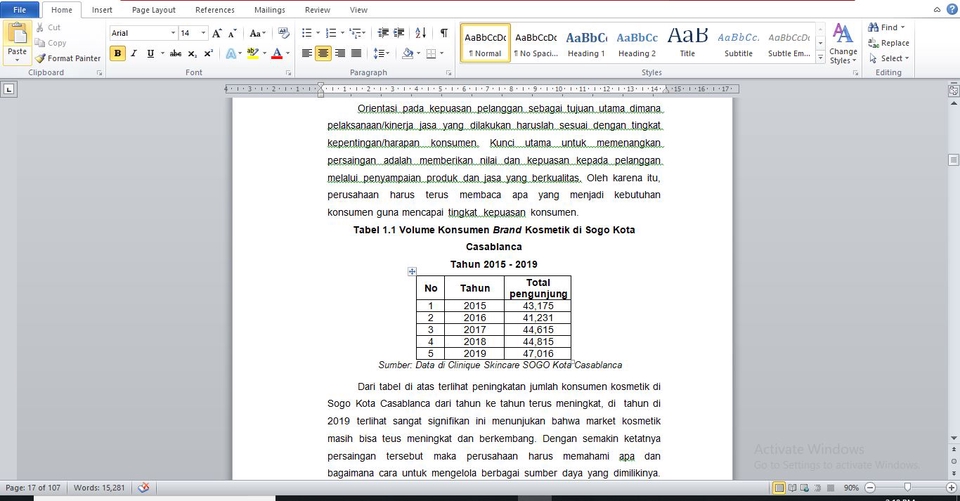Viewport: 960px width, 501px height.
Task: Sort text with A-Z sort icon
Action: click(421, 33)
